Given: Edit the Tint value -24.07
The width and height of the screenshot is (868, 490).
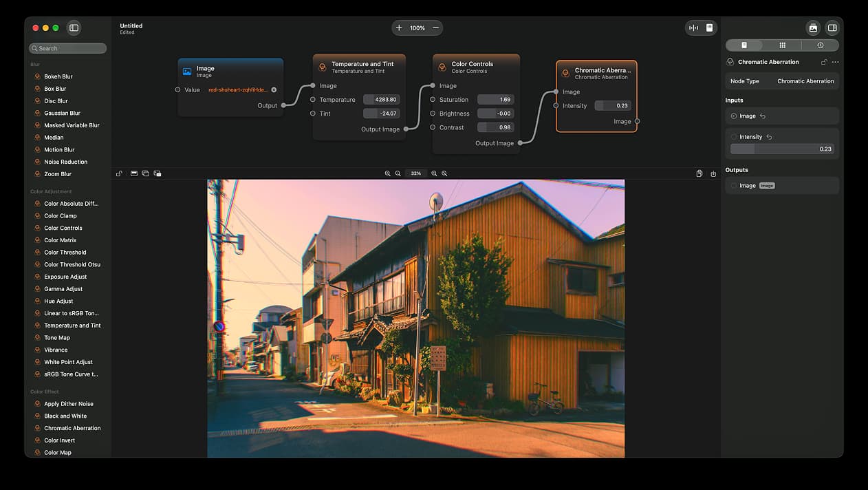Looking at the screenshot, I should (382, 114).
